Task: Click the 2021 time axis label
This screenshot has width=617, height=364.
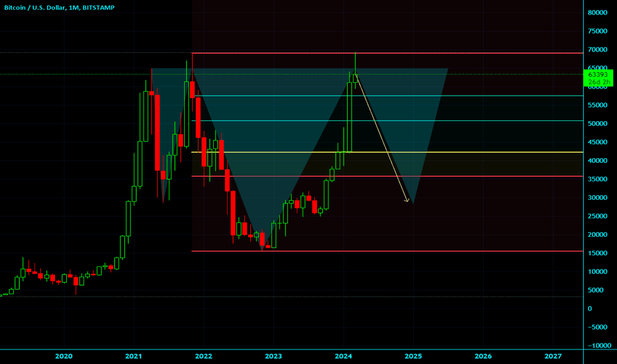Action: tap(133, 356)
